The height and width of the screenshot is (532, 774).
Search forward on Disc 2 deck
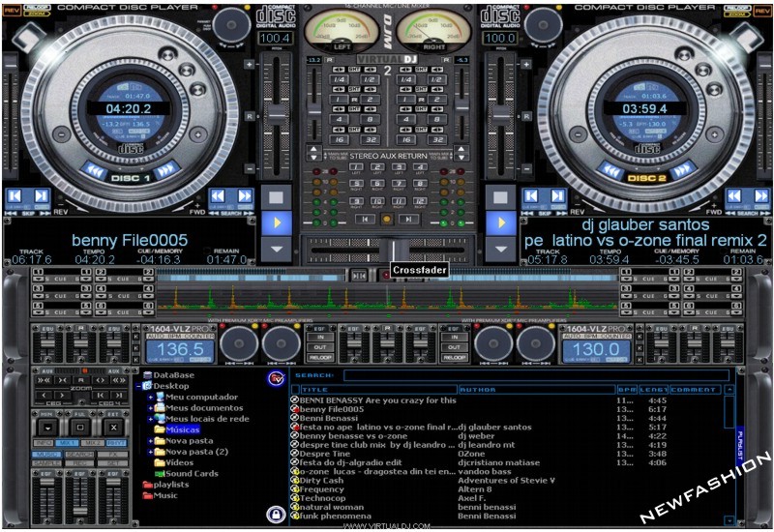(760, 196)
